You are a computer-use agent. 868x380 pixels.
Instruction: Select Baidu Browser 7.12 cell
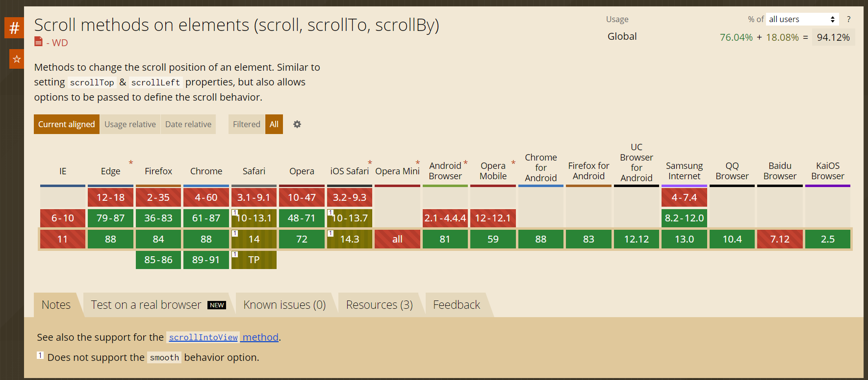pyautogui.click(x=780, y=239)
